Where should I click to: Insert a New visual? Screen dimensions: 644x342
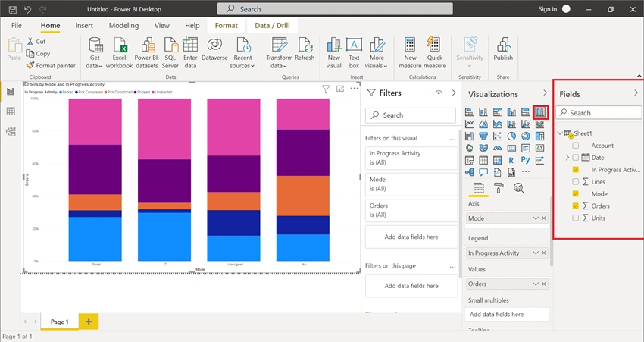pos(334,52)
